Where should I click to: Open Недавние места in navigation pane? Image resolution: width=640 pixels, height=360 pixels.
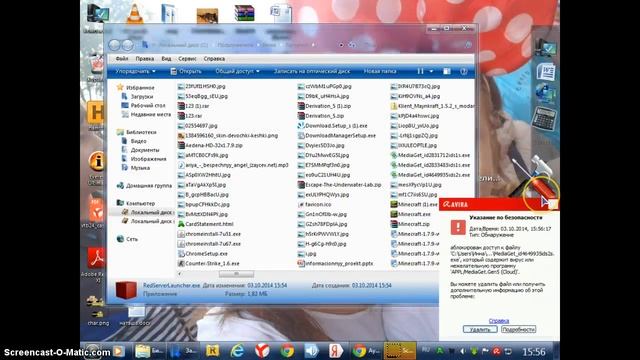click(x=147, y=115)
